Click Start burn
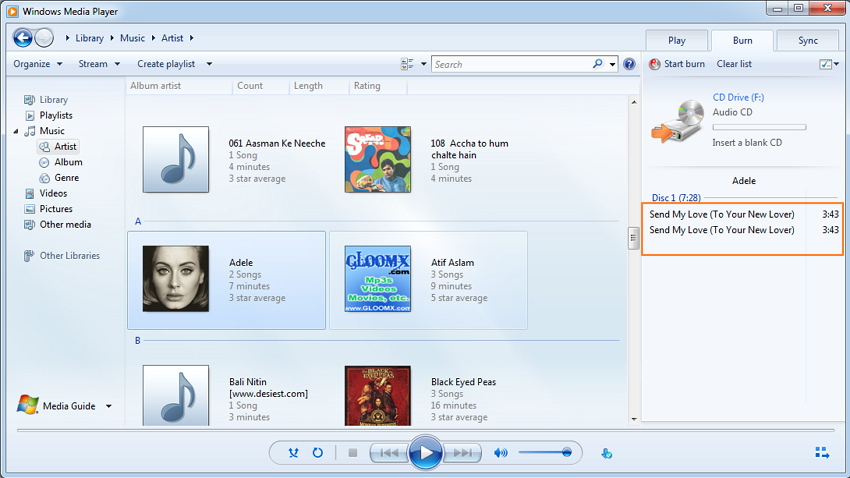The height and width of the screenshot is (478, 850). pyautogui.click(x=684, y=64)
